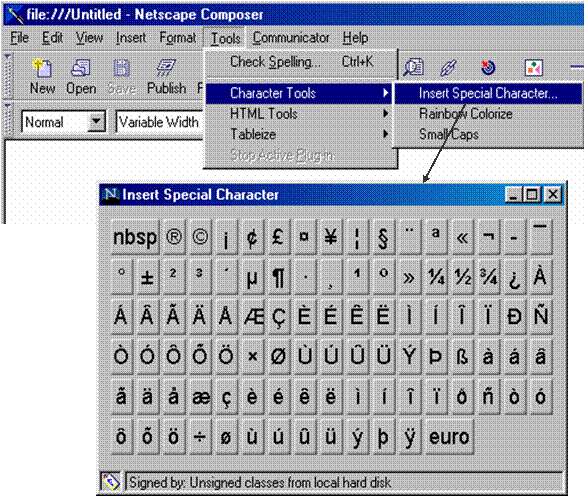Choose Small Caps submenu entry
Viewport: 584px width, 496px height.
[x=488, y=134]
